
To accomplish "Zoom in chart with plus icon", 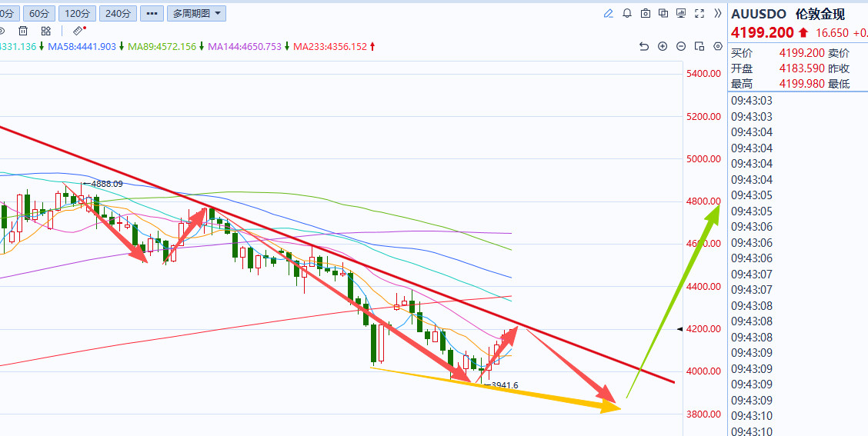I will click(663, 46).
